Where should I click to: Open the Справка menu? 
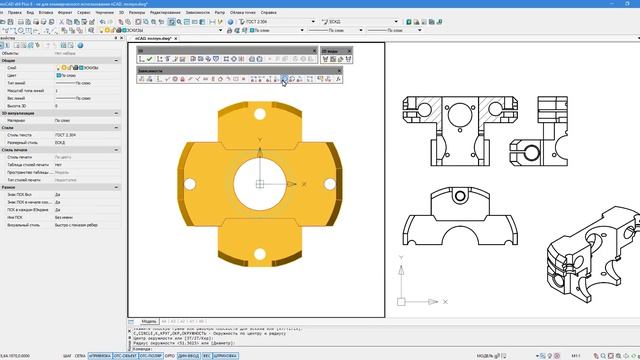point(268,13)
